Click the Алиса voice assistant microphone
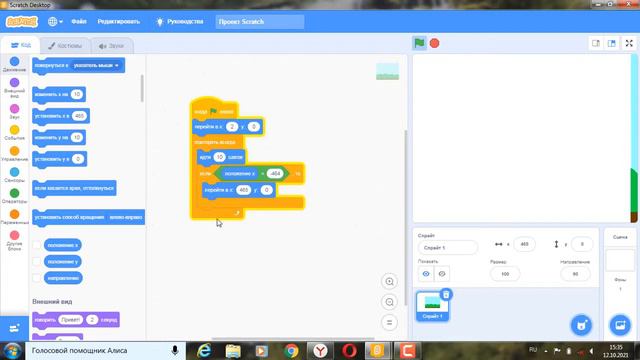Viewport: 640px width, 360px height. [175, 351]
